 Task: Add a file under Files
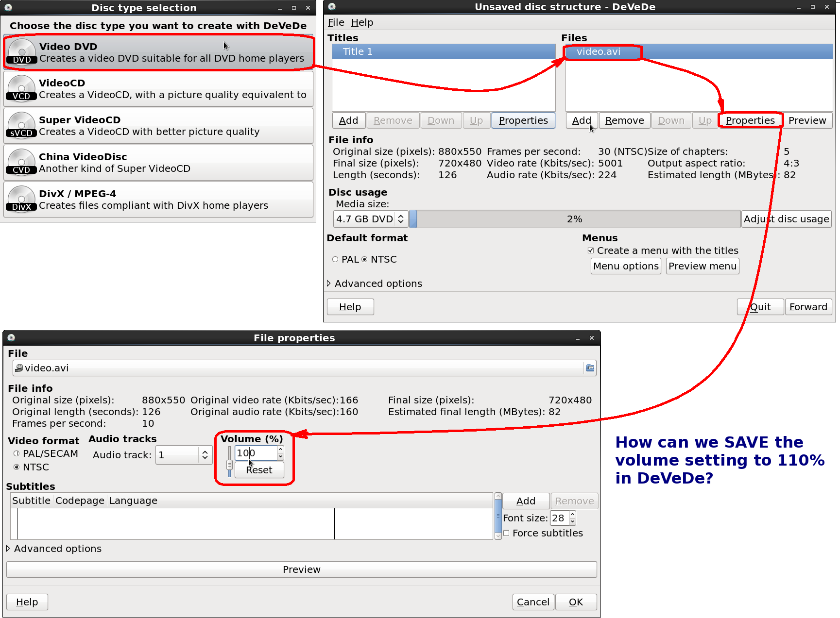coord(582,120)
